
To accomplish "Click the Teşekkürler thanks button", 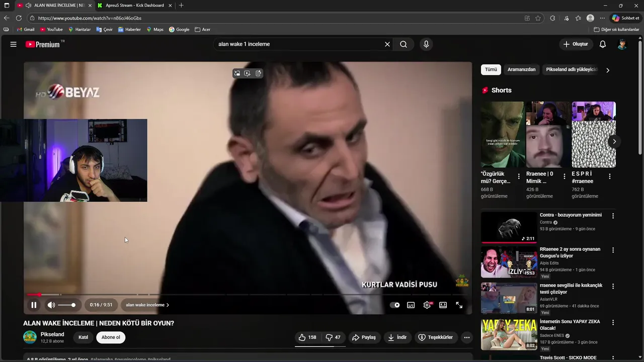I will click(x=435, y=337).
